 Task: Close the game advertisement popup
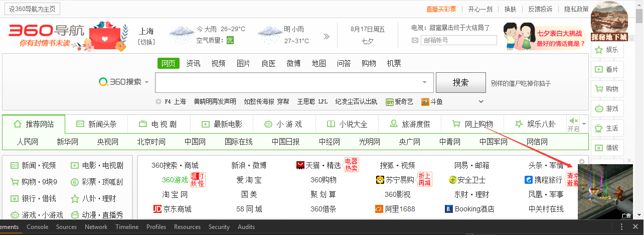(x=629, y=161)
